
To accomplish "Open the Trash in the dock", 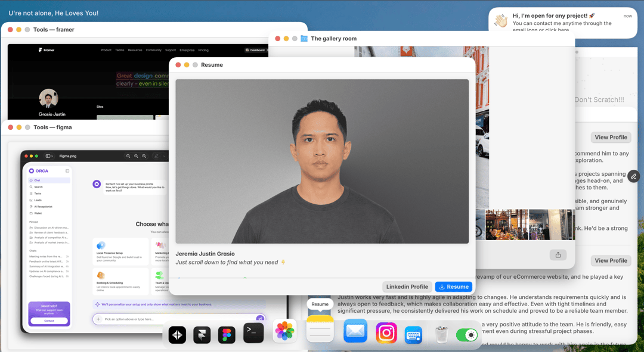I will tap(441, 334).
